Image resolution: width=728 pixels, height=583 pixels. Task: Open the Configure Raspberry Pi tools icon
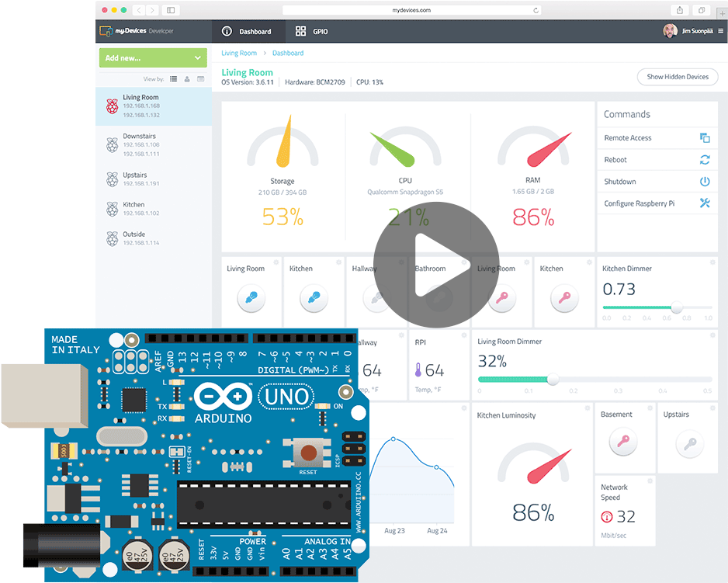pyautogui.click(x=705, y=203)
